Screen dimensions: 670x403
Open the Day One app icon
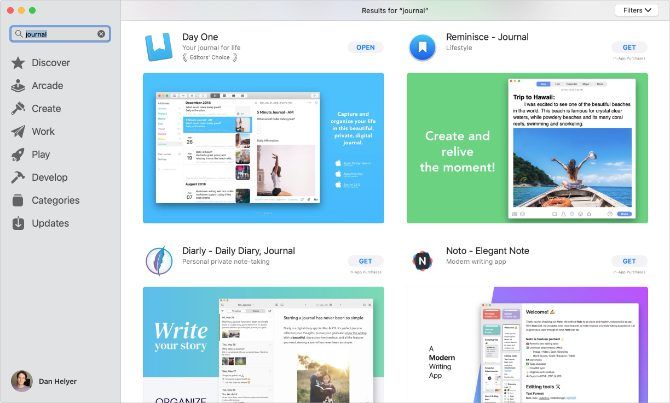[159, 47]
